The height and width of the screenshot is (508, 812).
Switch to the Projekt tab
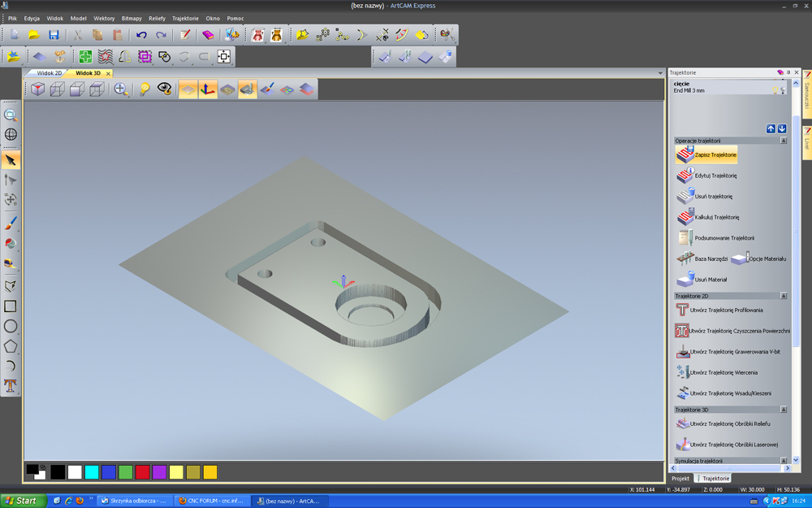680,479
